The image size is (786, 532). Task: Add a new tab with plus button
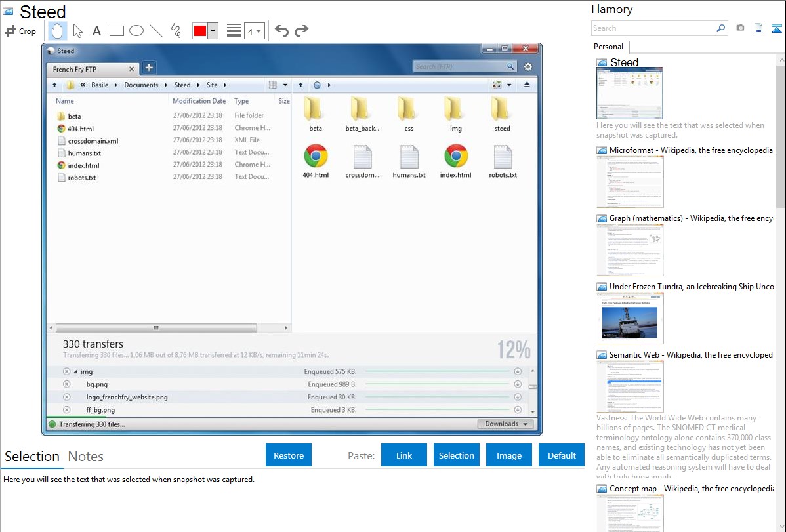coord(149,68)
